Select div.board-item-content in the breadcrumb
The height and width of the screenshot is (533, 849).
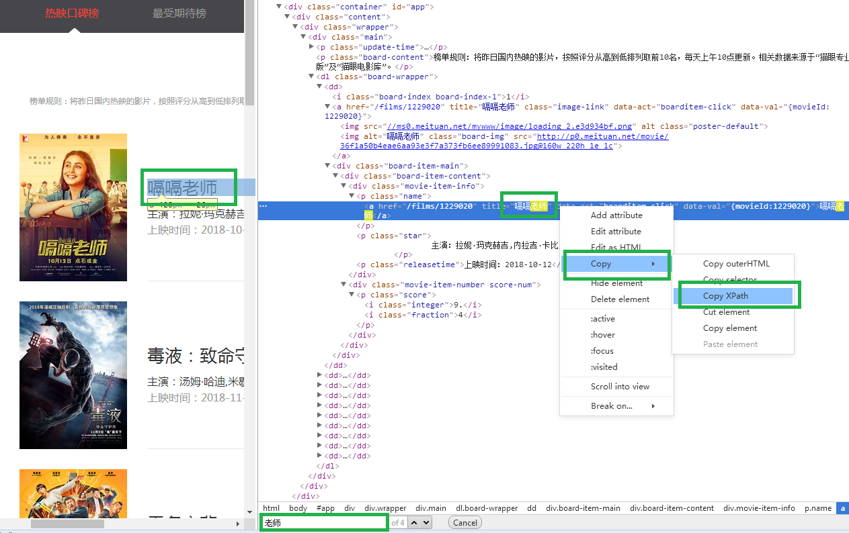point(672,508)
